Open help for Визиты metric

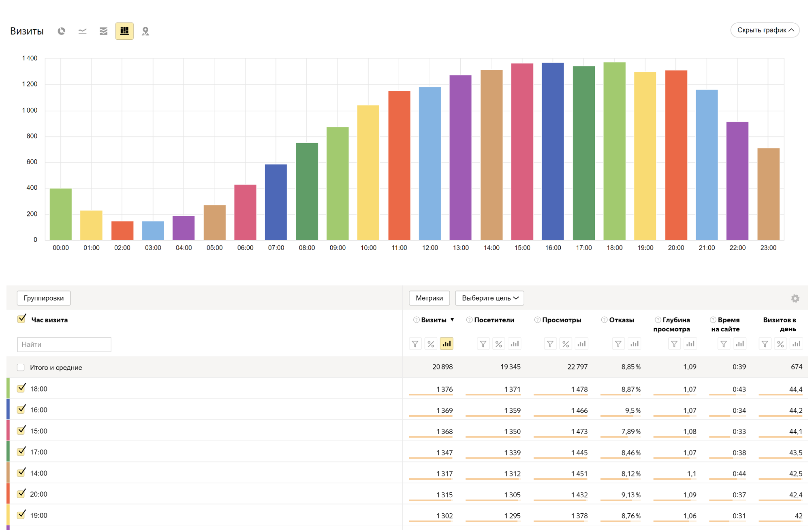point(416,320)
